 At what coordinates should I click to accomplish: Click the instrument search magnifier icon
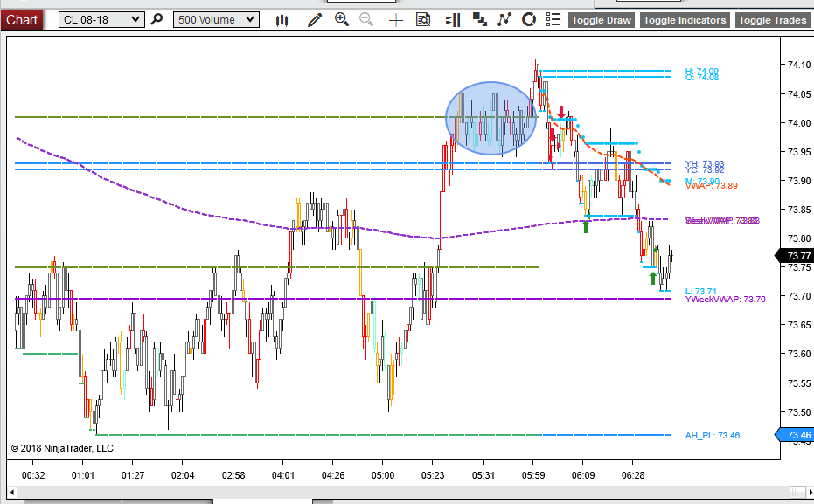click(x=157, y=20)
